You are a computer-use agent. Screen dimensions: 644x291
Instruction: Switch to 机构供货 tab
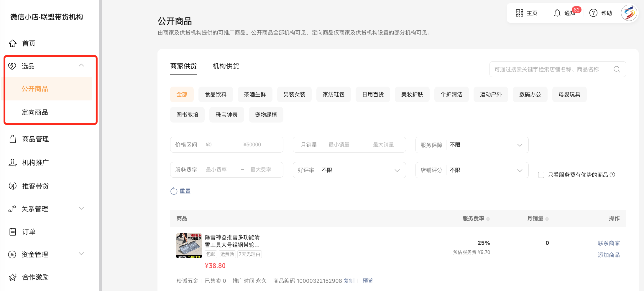point(226,66)
